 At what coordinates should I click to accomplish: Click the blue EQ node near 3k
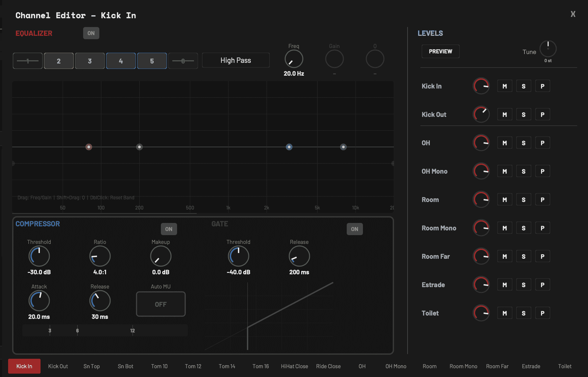(x=289, y=147)
